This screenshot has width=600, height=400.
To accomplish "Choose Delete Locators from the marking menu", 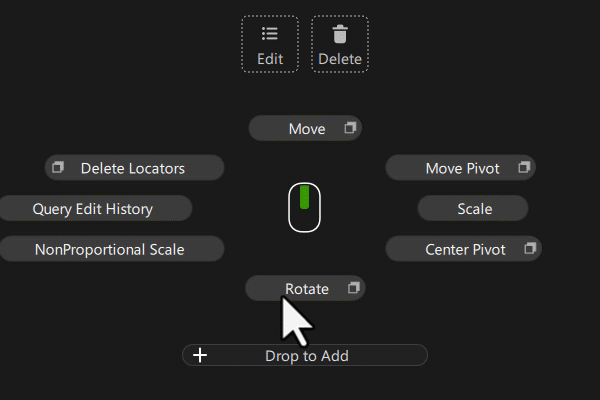I will 133,168.
